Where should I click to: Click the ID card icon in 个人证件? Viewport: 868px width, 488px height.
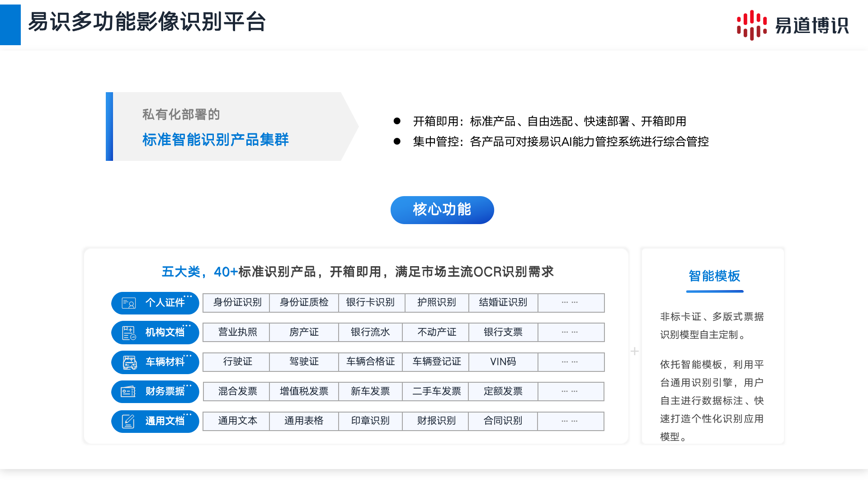click(129, 303)
